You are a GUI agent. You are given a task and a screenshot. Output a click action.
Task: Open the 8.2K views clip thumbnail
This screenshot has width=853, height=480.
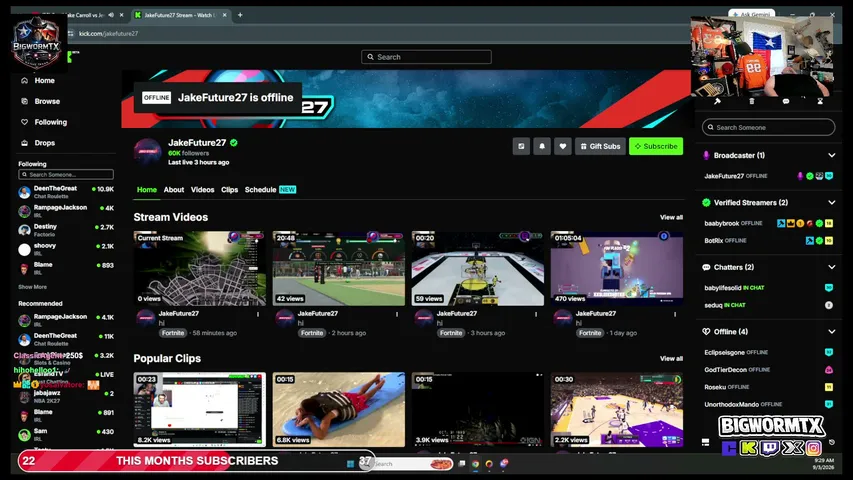pyautogui.click(x=200, y=409)
